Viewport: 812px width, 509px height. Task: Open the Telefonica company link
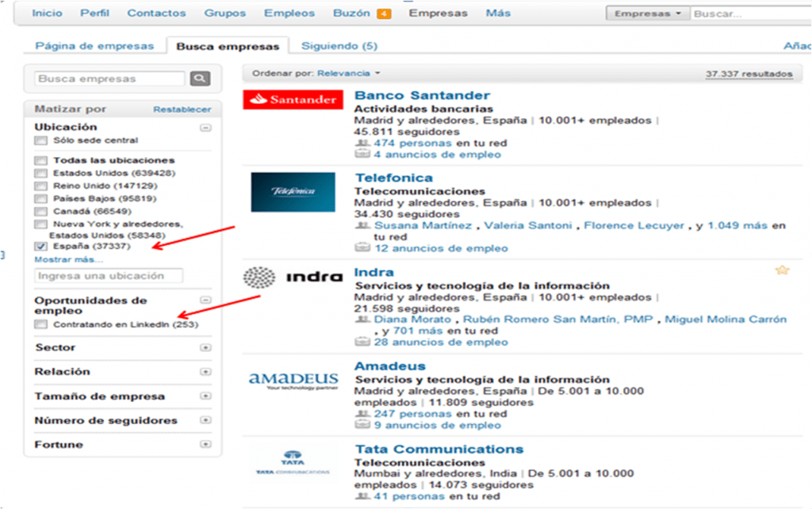(x=393, y=178)
